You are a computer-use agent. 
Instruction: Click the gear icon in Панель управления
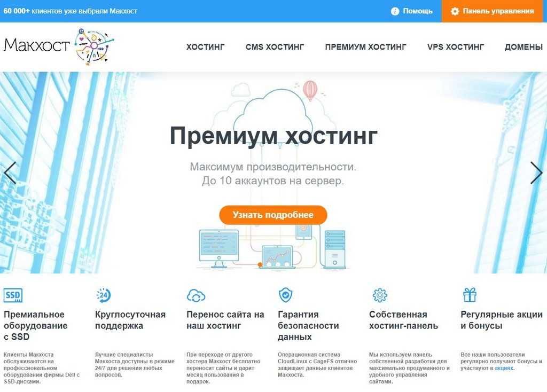pyautogui.click(x=455, y=11)
